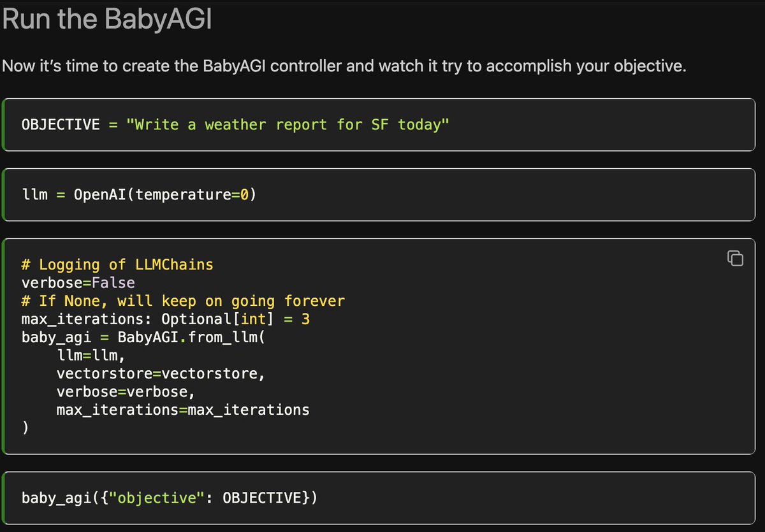
Task: Click the max_iterations=max_iterations argument line
Action: pyautogui.click(x=183, y=410)
